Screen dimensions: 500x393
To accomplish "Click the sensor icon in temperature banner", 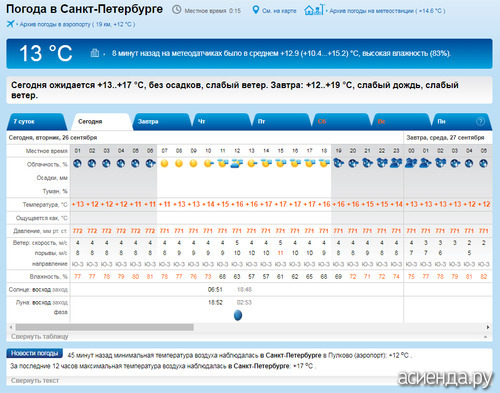I will 95,53.
